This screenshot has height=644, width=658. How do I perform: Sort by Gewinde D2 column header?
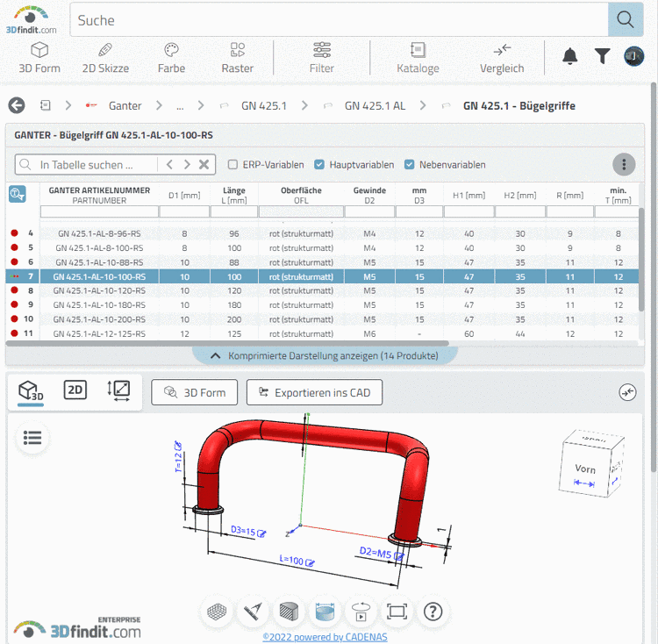pyautogui.click(x=369, y=195)
